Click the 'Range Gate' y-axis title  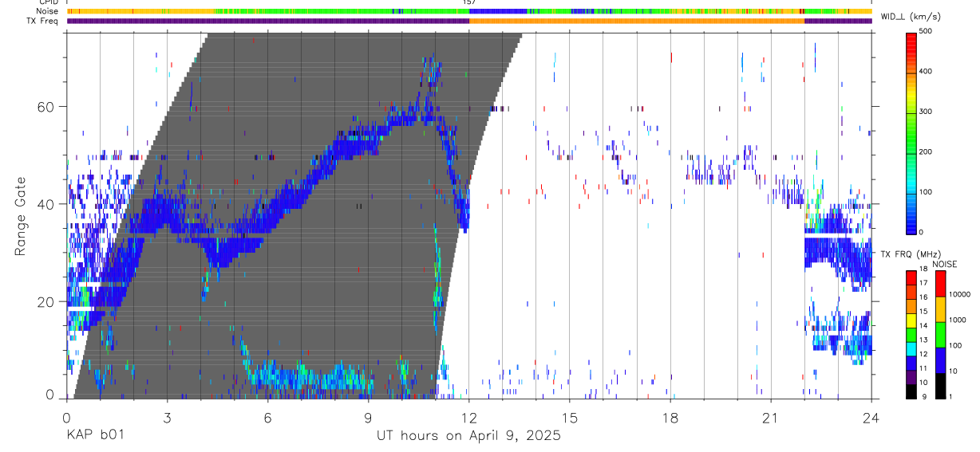pos(21,216)
